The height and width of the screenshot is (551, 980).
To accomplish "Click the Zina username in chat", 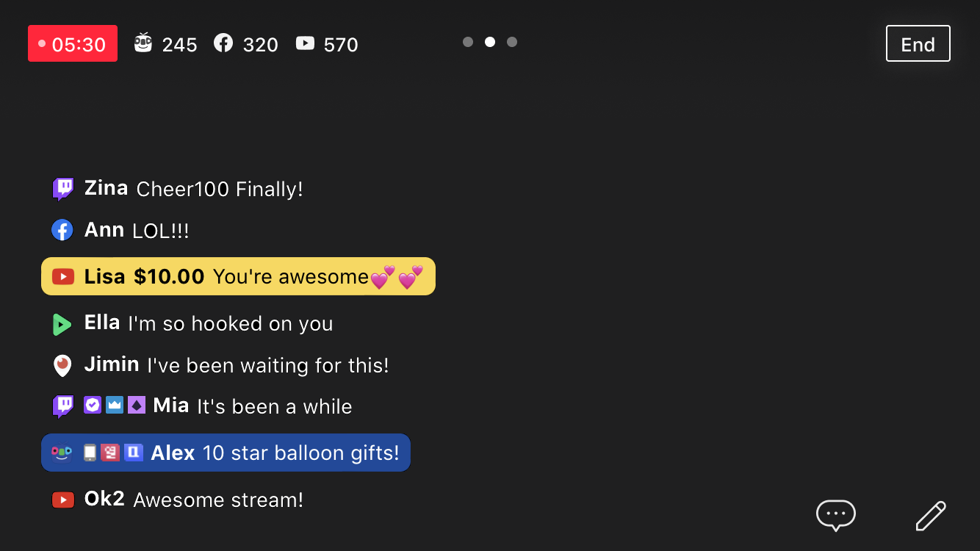I will point(106,188).
